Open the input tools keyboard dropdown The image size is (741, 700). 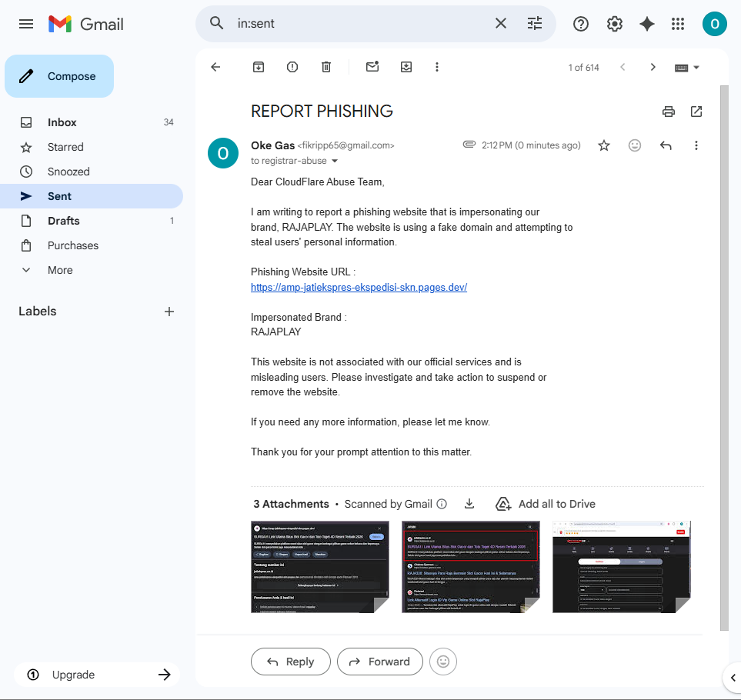coord(686,68)
